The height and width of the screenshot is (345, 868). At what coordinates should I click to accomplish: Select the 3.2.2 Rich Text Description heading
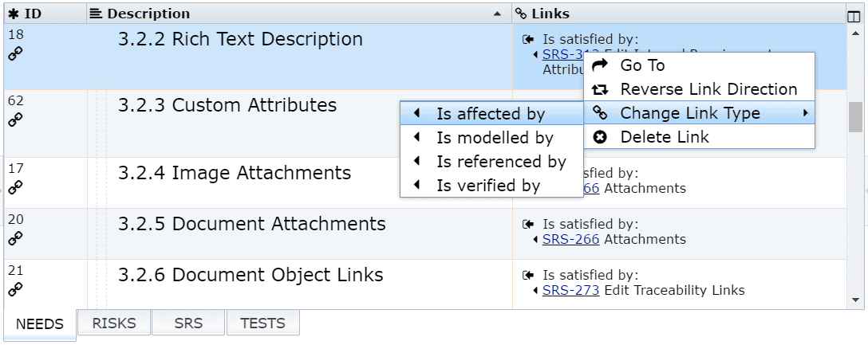(x=240, y=39)
